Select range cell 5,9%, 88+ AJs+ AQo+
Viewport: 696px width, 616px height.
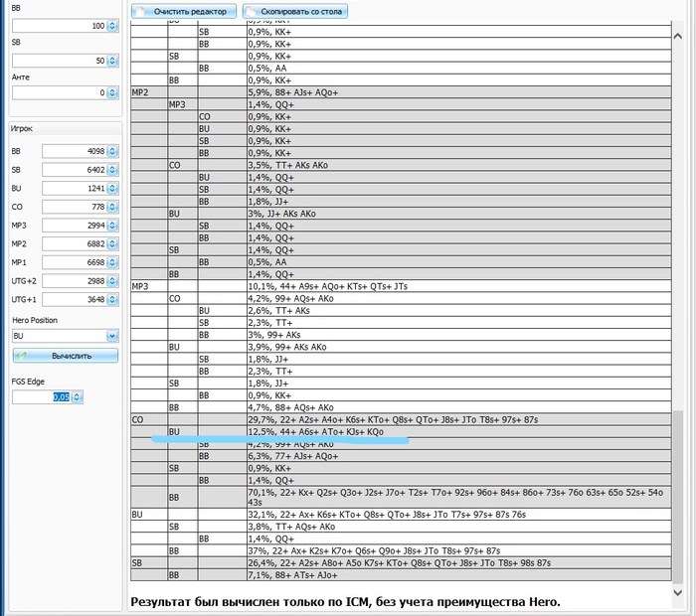pos(459,92)
